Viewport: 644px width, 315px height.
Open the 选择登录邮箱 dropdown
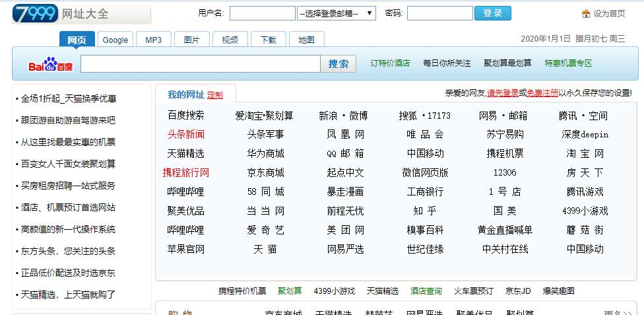[x=337, y=14]
